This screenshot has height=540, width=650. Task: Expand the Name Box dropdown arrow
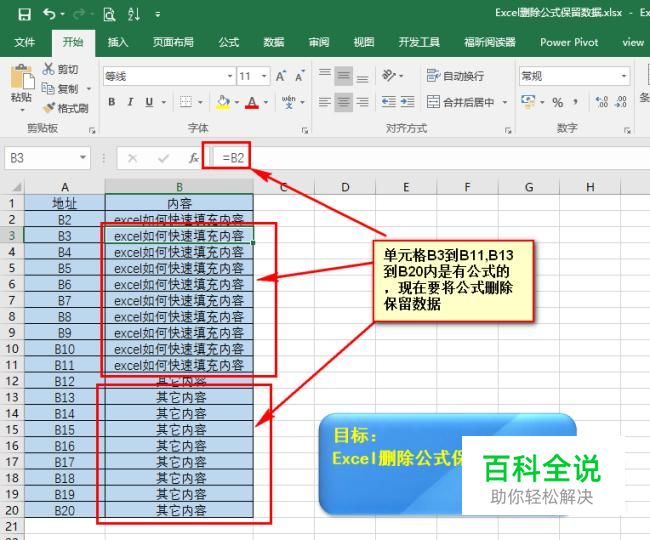[83, 157]
